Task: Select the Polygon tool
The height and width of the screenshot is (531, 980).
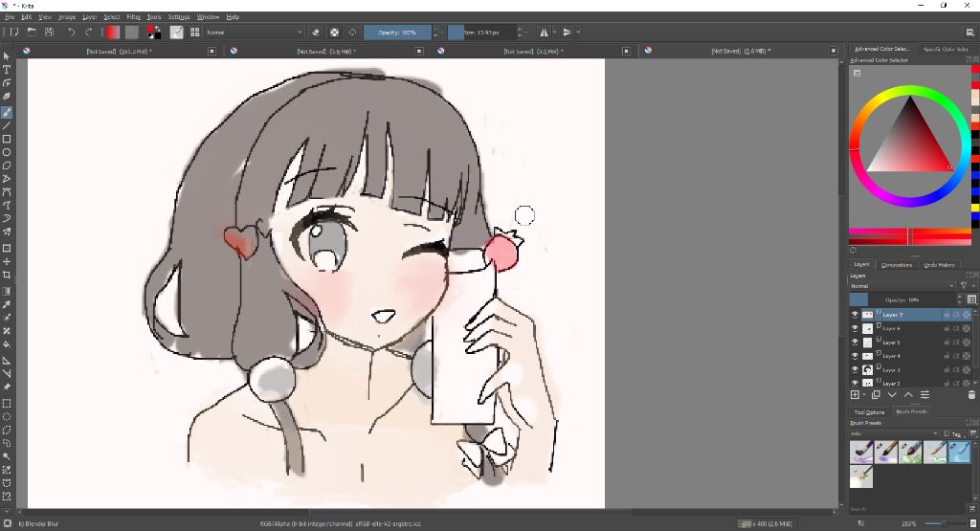Action: [7, 166]
